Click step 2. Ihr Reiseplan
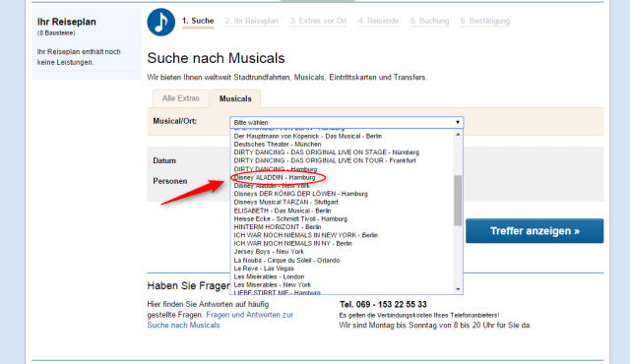The width and height of the screenshot is (630, 364). pyautogui.click(x=252, y=21)
